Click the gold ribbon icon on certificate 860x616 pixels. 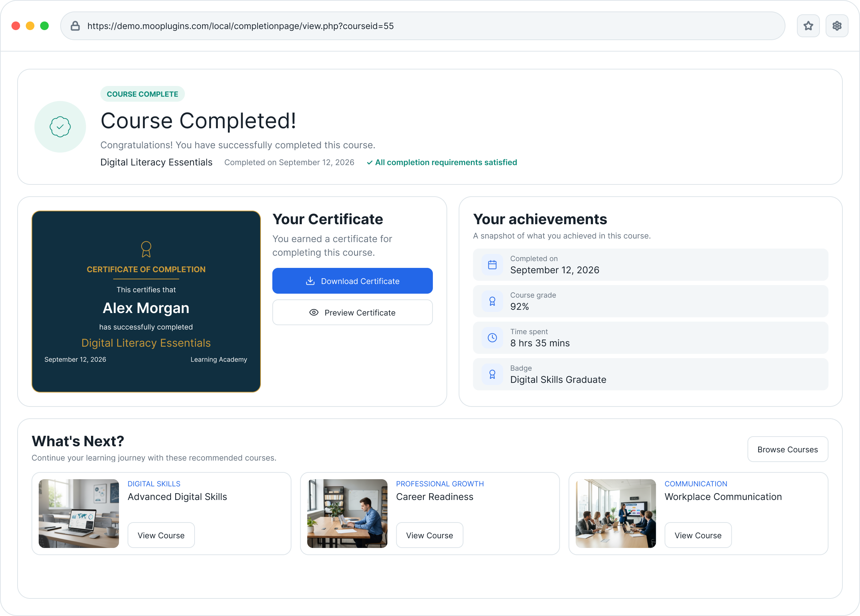pyautogui.click(x=146, y=249)
